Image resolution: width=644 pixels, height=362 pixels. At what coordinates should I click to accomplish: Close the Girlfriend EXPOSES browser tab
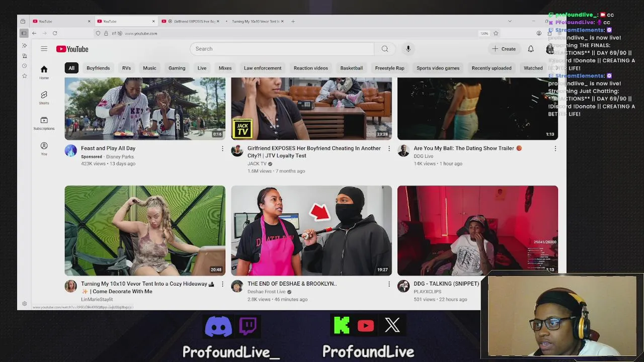coord(218,21)
